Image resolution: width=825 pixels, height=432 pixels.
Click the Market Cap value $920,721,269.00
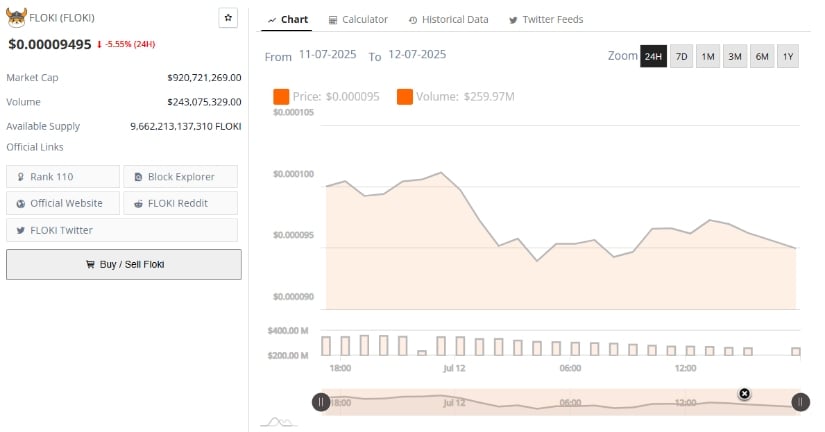204,77
